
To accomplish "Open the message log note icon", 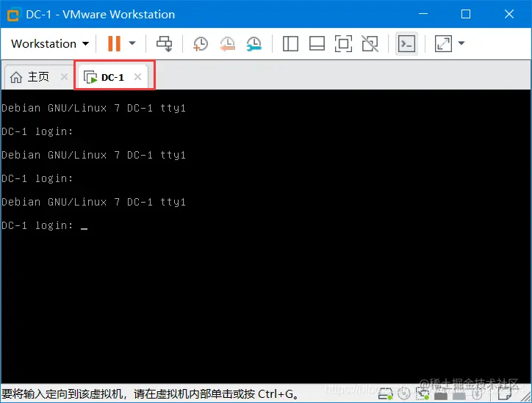I will tap(504, 394).
